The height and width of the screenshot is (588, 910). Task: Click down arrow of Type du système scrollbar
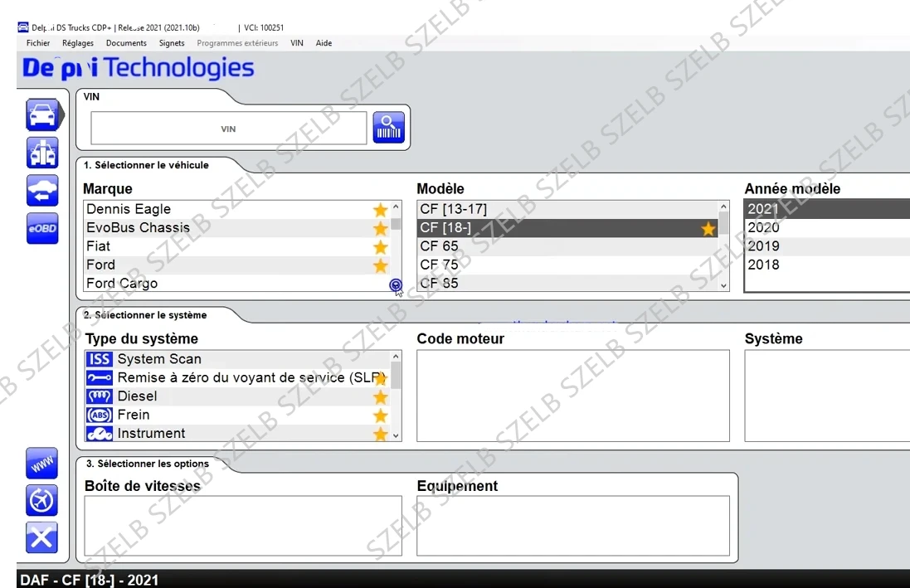[x=396, y=435]
